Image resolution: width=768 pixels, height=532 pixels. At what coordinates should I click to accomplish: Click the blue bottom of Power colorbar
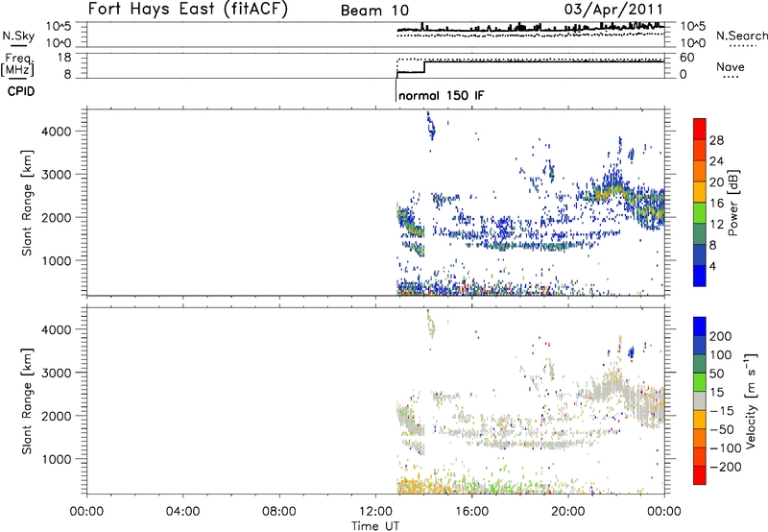(x=700, y=276)
